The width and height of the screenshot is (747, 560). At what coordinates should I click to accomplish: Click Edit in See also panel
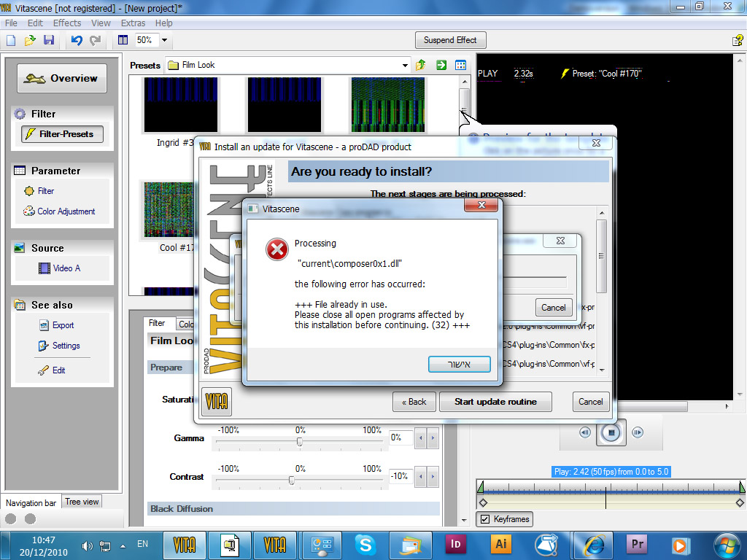pos(52,370)
